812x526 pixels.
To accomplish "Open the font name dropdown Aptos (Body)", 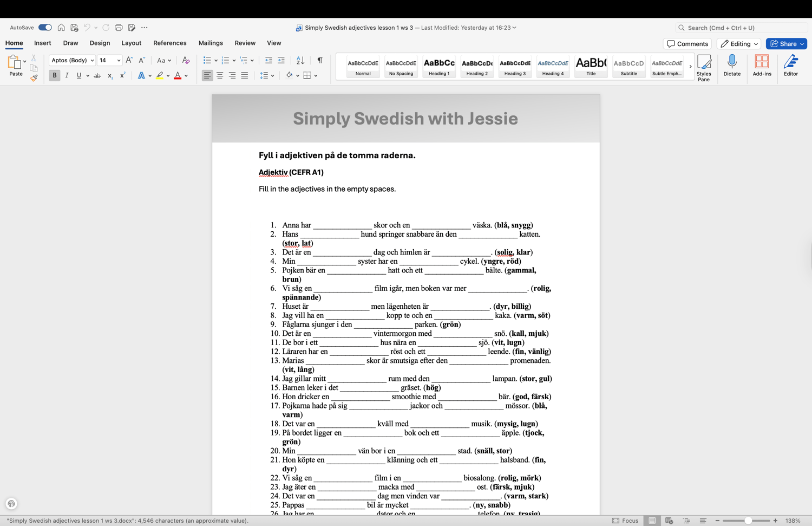I will (72, 60).
